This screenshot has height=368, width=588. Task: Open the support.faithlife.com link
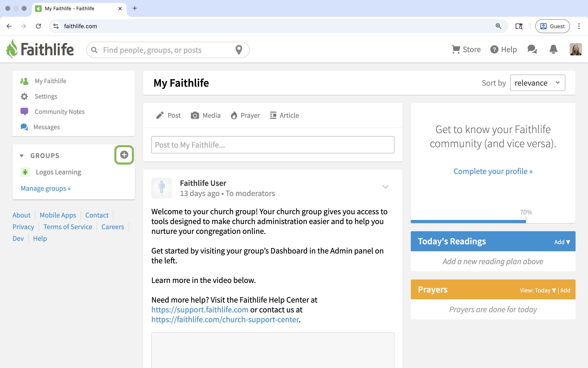200,310
